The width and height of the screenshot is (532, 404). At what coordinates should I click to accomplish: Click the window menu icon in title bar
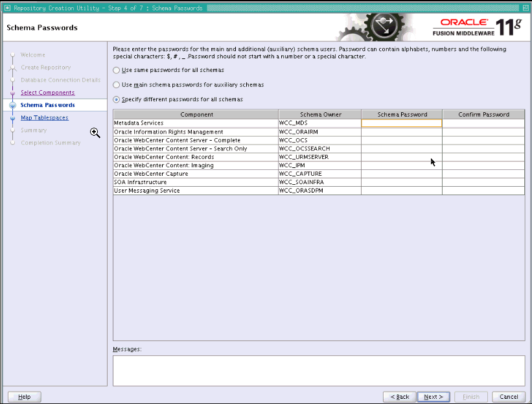point(8,8)
